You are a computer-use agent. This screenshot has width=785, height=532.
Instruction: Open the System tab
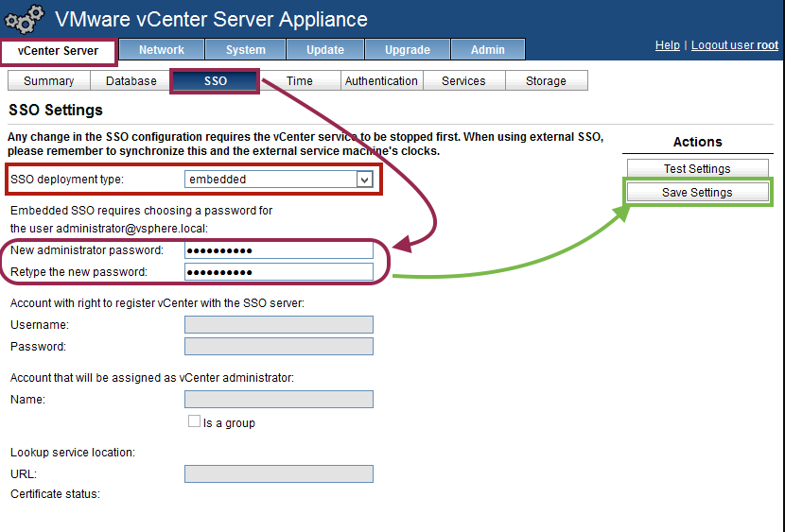pyautogui.click(x=246, y=50)
